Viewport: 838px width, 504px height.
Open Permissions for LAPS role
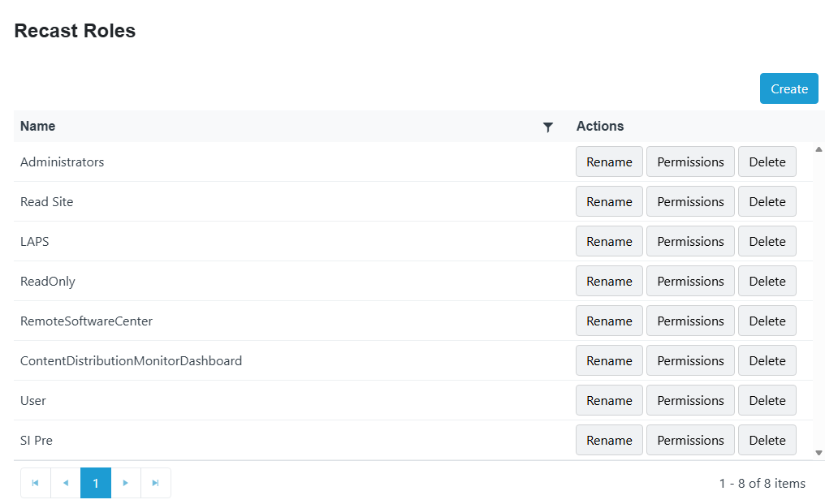690,241
